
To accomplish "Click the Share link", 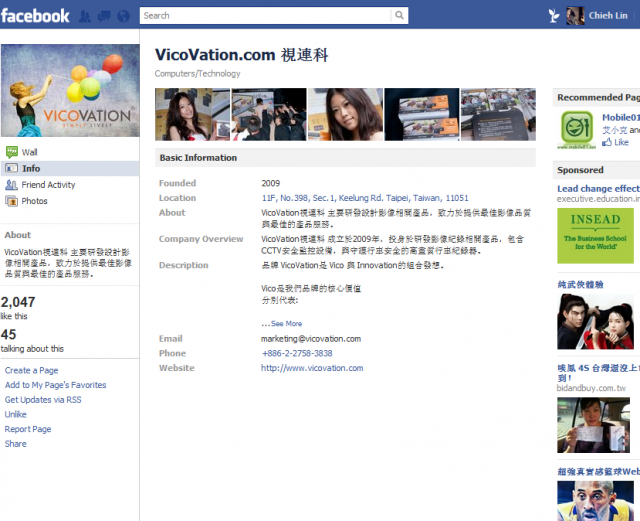I will click(x=16, y=444).
